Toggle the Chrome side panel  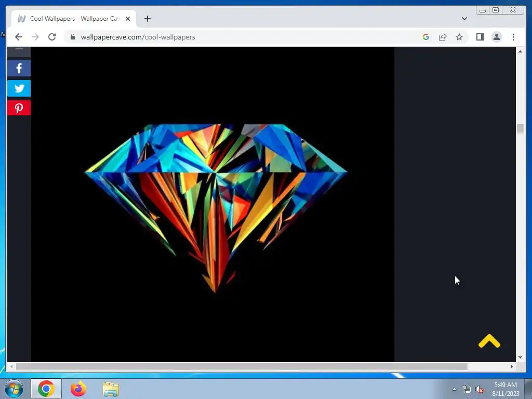[480, 37]
